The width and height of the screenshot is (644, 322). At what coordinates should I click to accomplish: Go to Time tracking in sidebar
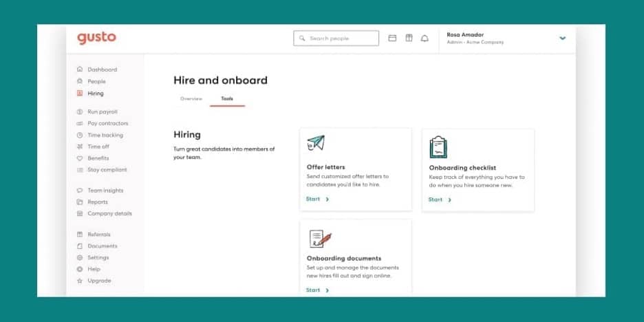(x=105, y=135)
